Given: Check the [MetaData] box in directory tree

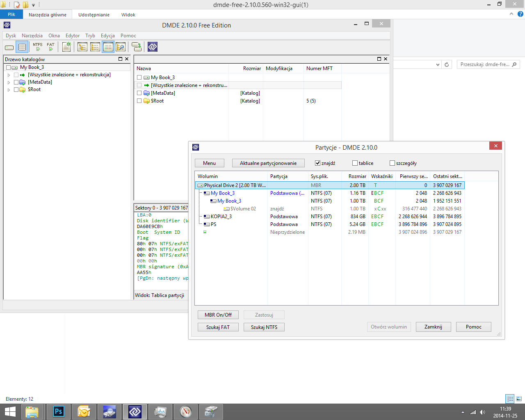Looking at the screenshot, I should tap(16, 82).
